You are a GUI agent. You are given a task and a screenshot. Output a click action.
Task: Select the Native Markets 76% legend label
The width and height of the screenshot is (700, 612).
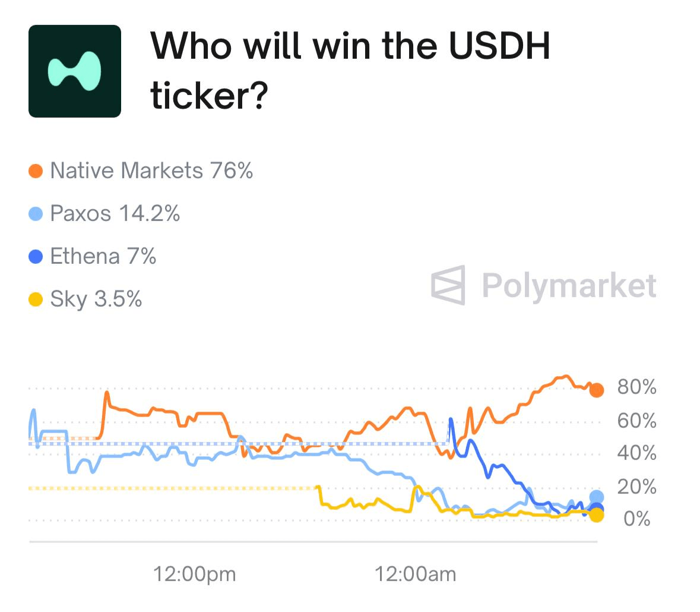click(x=152, y=171)
